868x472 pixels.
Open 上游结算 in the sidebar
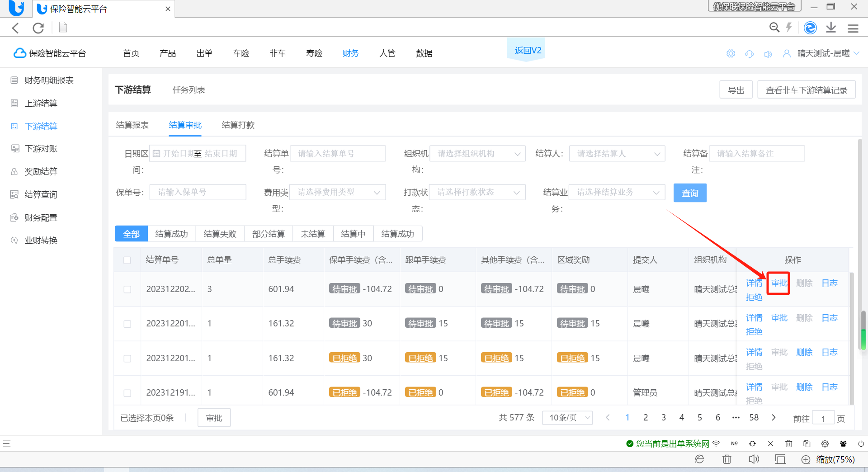click(41, 104)
